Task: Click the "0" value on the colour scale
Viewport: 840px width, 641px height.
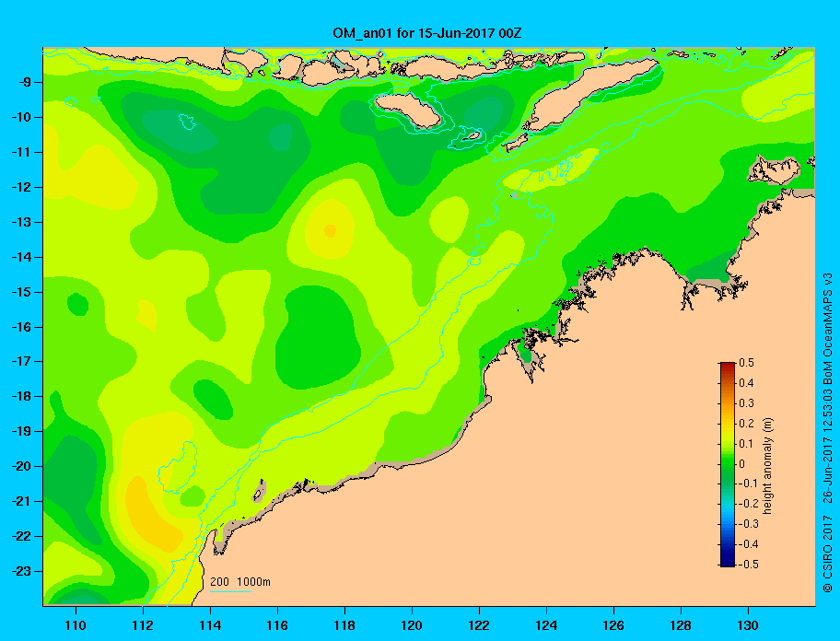Action: (x=742, y=464)
